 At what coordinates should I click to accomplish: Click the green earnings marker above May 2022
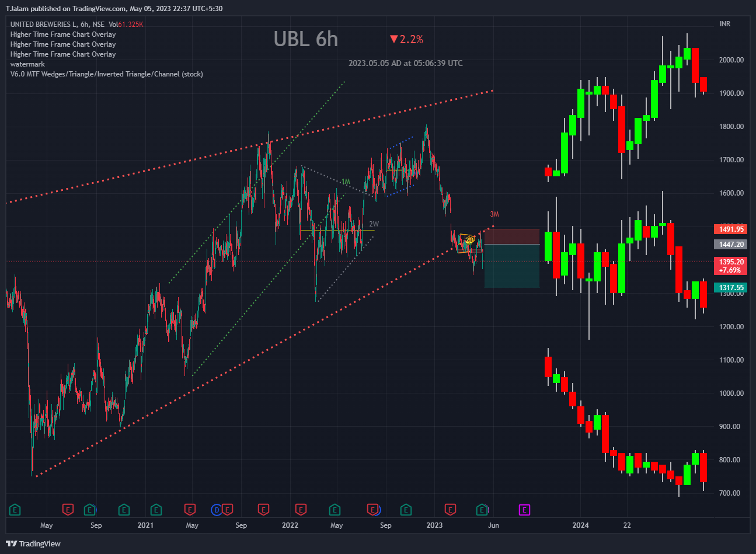pyautogui.click(x=335, y=510)
